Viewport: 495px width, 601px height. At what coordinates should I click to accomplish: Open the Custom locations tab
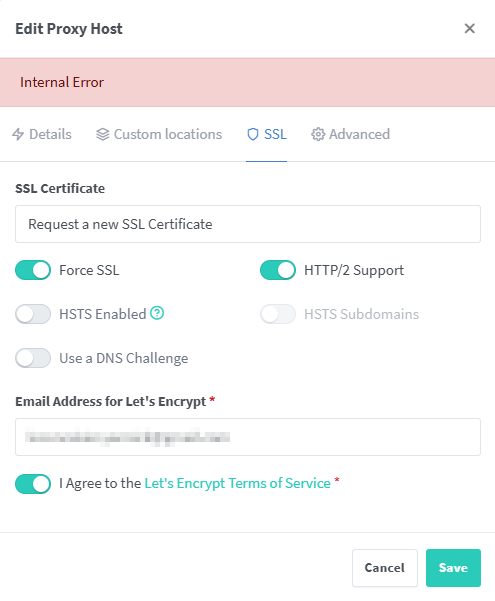pyautogui.click(x=159, y=134)
